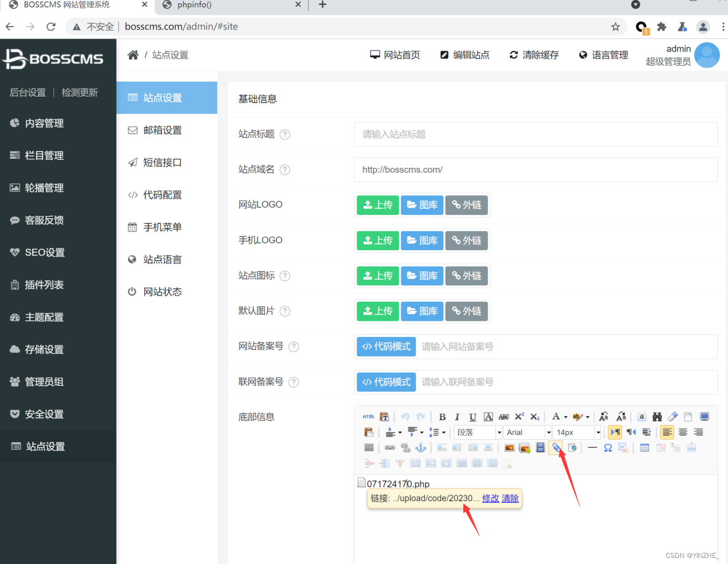The width and height of the screenshot is (728, 564).
Task: Select 邮箱设置 submenu item
Action: point(163,130)
